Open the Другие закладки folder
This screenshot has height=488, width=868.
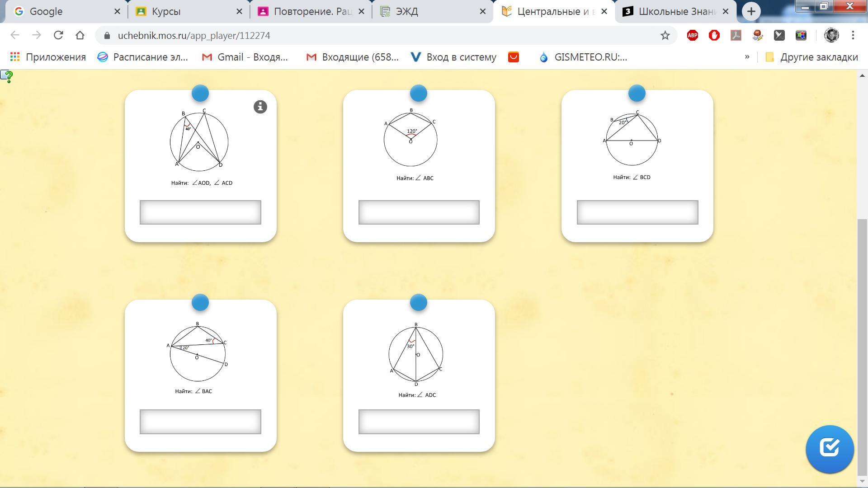(x=811, y=57)
